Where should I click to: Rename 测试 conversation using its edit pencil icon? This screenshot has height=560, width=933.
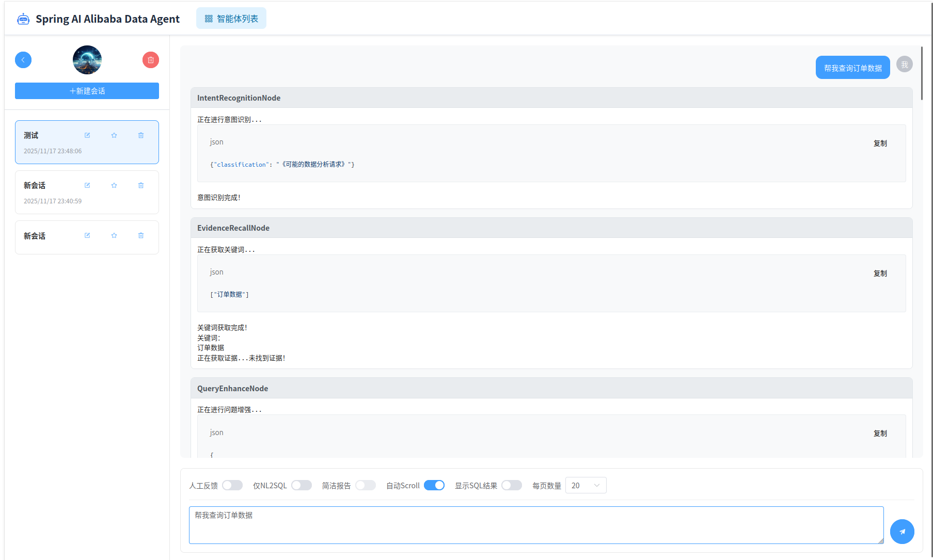pos(87,135)
